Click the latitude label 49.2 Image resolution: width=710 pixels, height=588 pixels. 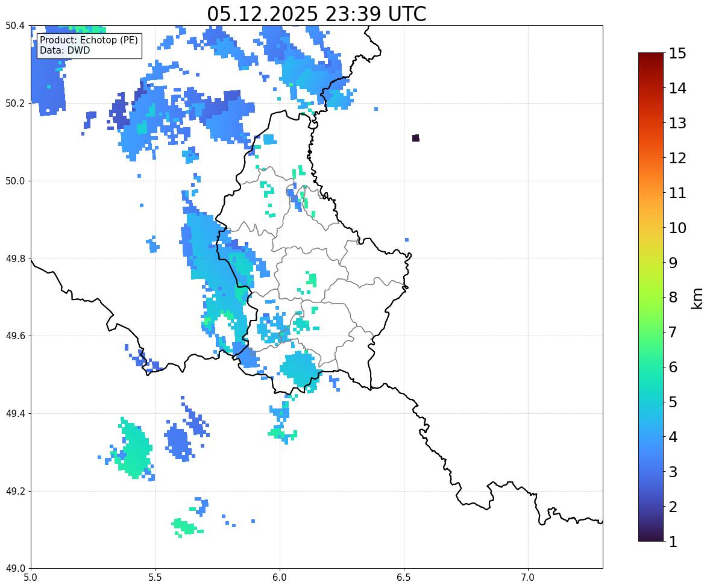click(14, 491)
